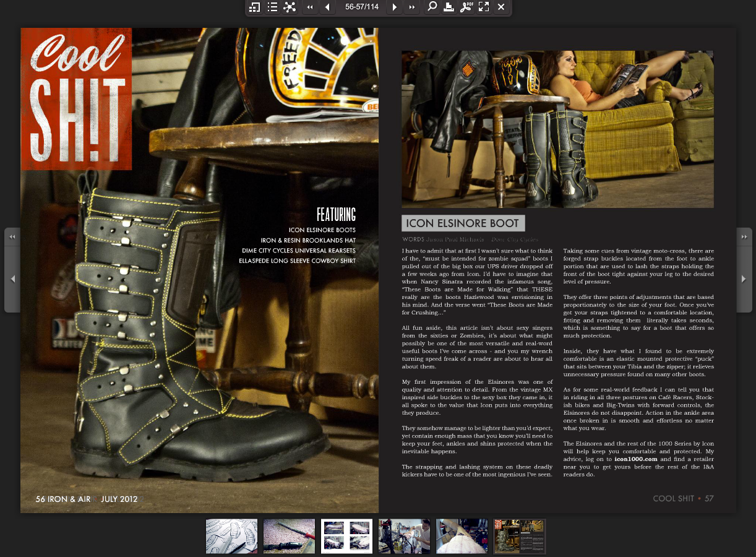
Task: Open the sketch drawings thumbnail
Action: 231,536
